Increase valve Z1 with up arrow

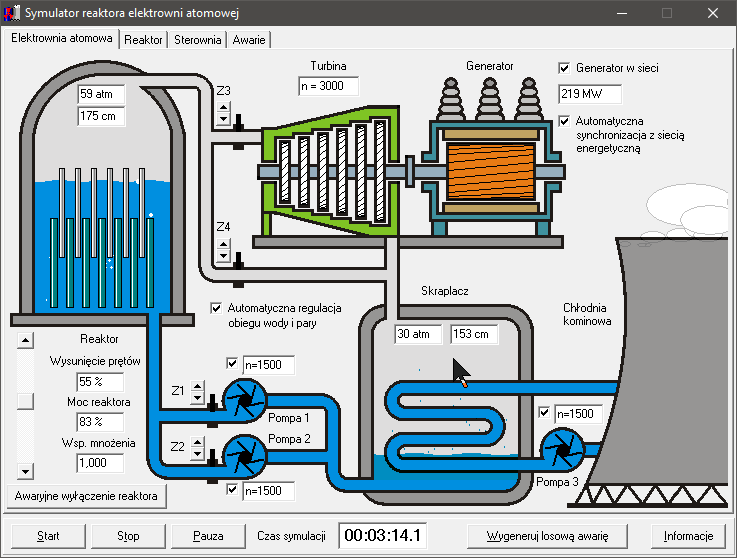[x=197, y=386]
